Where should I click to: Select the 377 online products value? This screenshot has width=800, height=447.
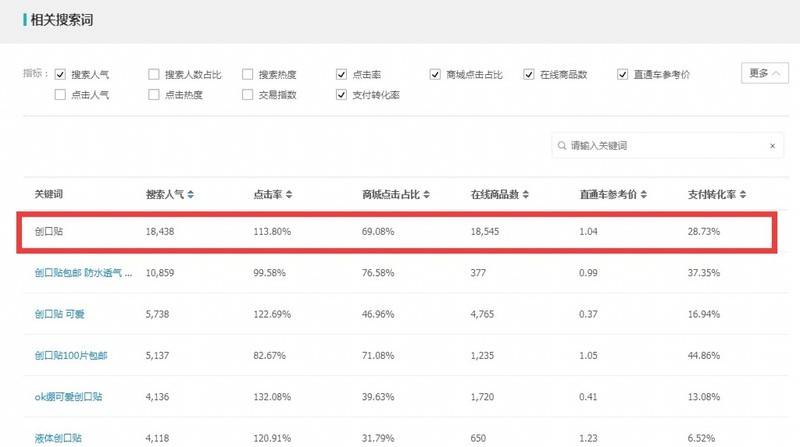coord(478,273)
